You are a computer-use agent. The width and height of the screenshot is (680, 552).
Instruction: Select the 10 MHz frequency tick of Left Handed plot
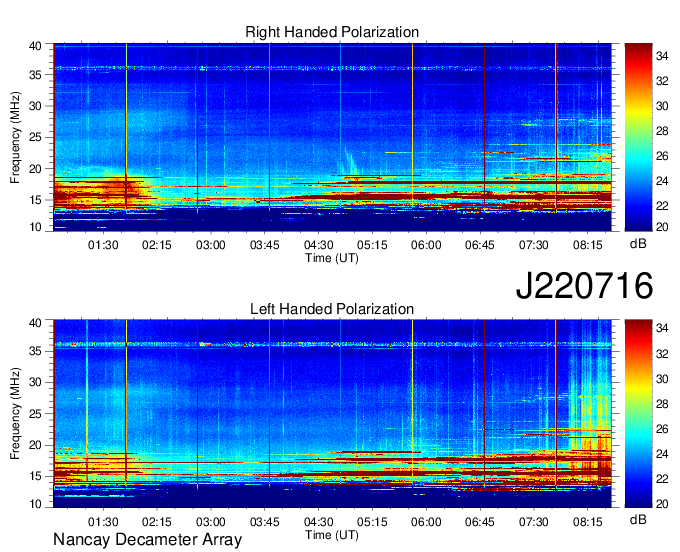click(35, 503)
